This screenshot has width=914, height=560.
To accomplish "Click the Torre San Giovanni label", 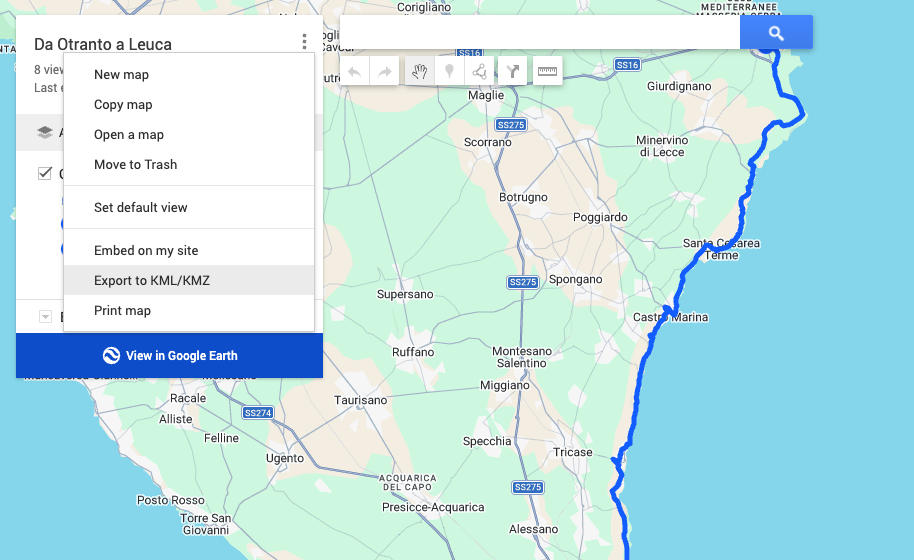I will (x=206, y=524).
